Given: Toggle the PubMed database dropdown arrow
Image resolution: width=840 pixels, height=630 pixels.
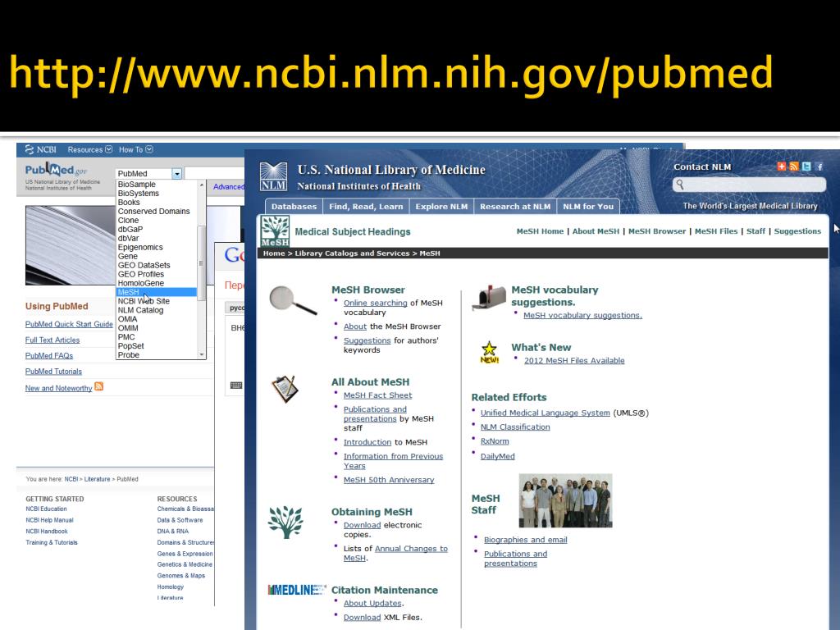Looking at the screenshot, I should click(x=177, y=174).
